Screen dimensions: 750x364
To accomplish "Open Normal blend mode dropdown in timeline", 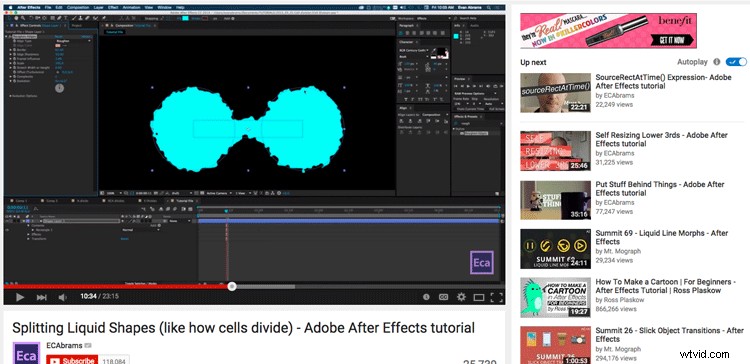I will coord(141,230).
